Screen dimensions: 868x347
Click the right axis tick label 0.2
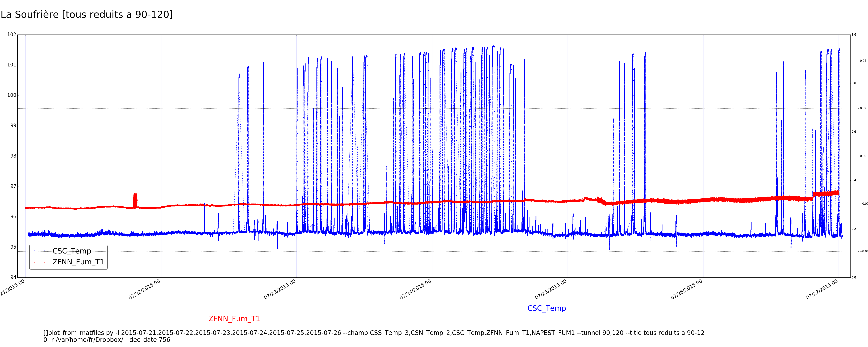coord(854,229)
